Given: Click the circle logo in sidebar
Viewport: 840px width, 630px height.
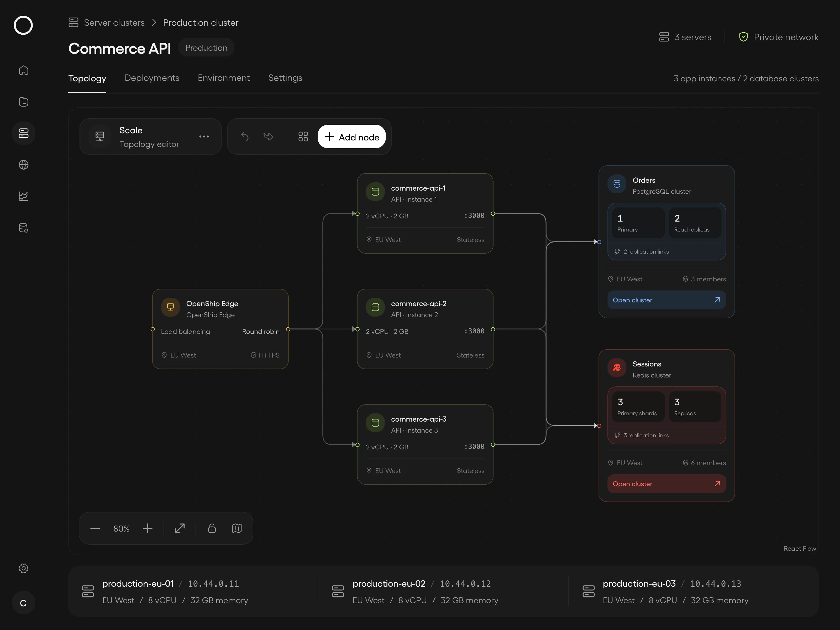Looking at the screenshot, I should click(x=23, y=25).
